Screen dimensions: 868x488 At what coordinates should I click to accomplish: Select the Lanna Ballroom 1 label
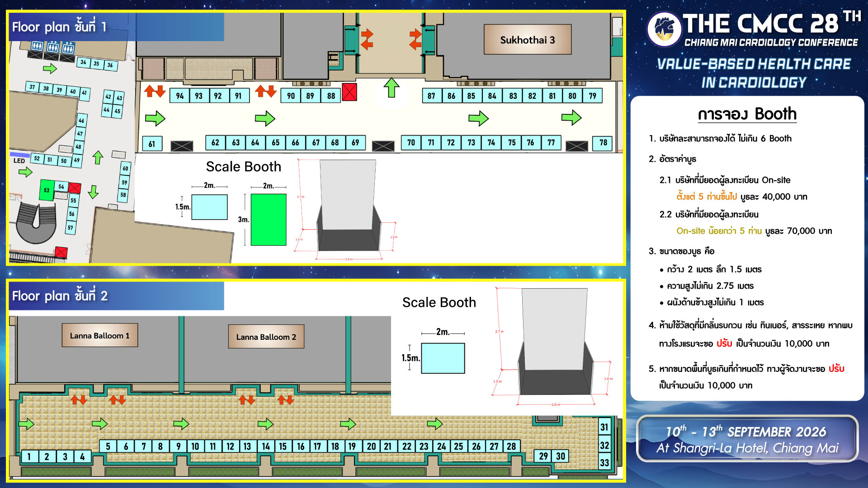click(x=99, y=335)
